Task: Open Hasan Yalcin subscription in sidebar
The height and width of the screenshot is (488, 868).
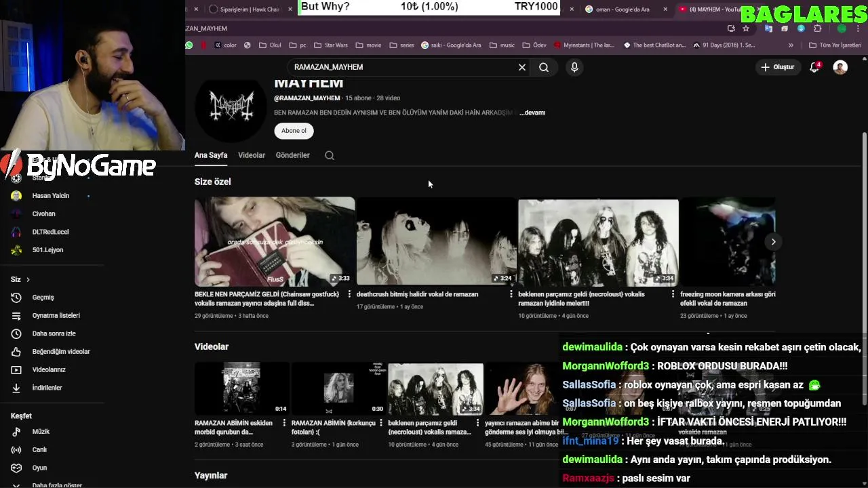Action: click(51, 196)
